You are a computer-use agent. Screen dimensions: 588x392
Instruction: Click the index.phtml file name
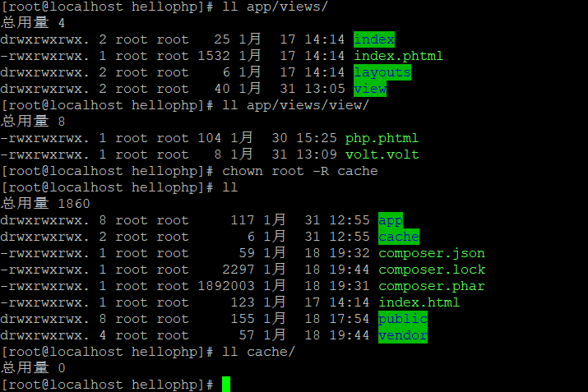(398, 56)
